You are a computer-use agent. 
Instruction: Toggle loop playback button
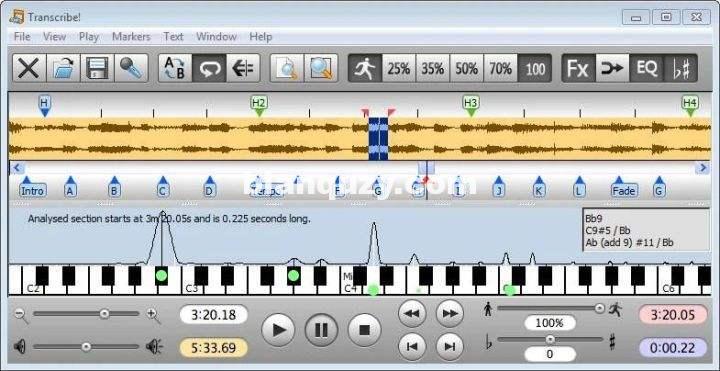click(x=209, y=68)
